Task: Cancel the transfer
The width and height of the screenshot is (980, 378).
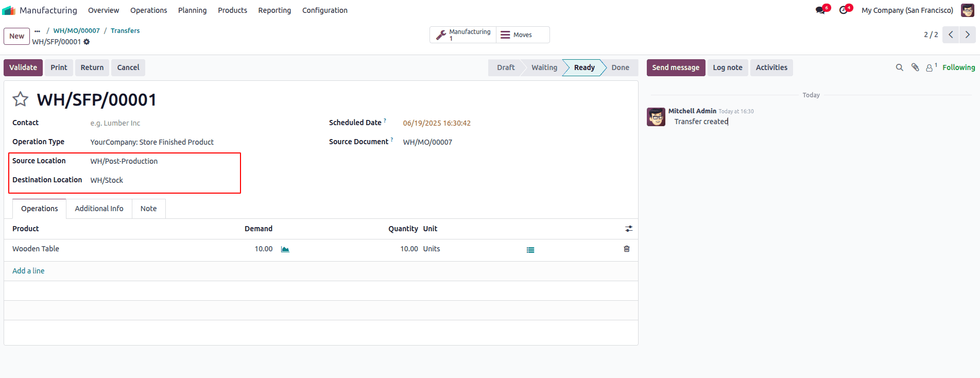Action: (128, 67)
